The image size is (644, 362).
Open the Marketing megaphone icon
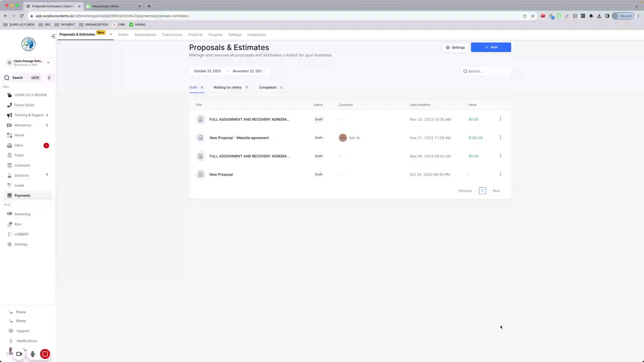point(10,214)
